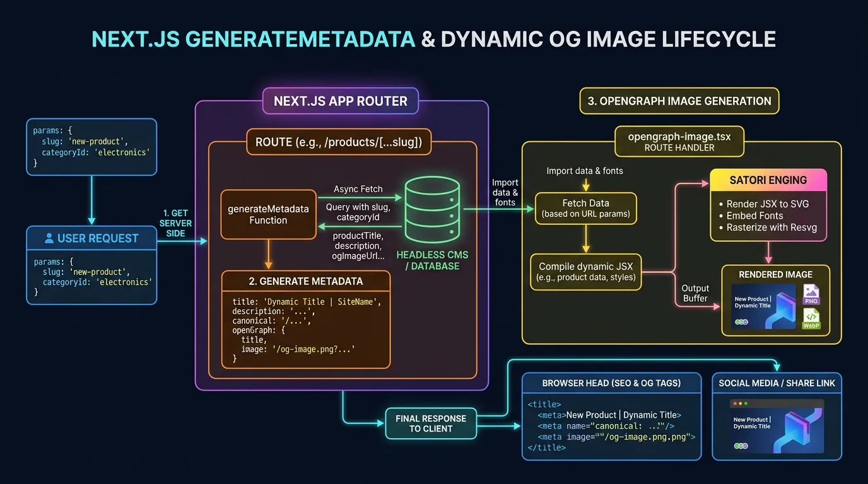This screenshot has width=868, height=484.
Task: Select the generateMetadata Function box
Action: pyautogui.click(x=268, y=214)
